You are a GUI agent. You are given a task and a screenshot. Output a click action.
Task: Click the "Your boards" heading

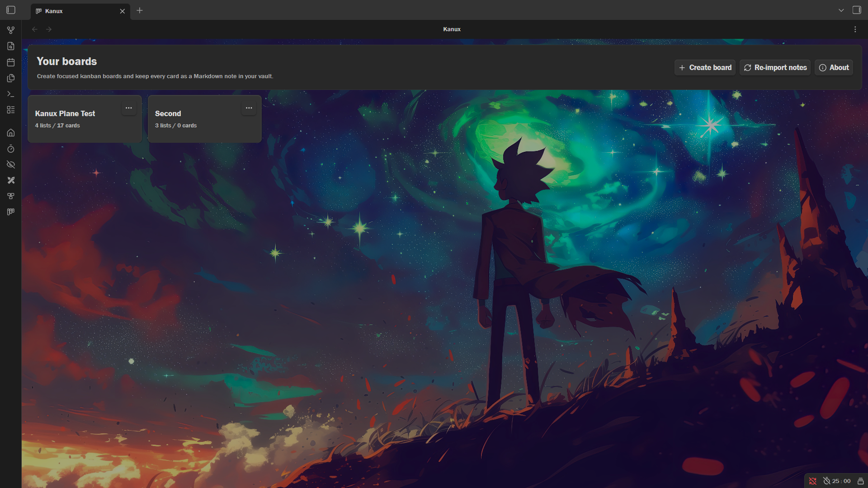point(67,61)
